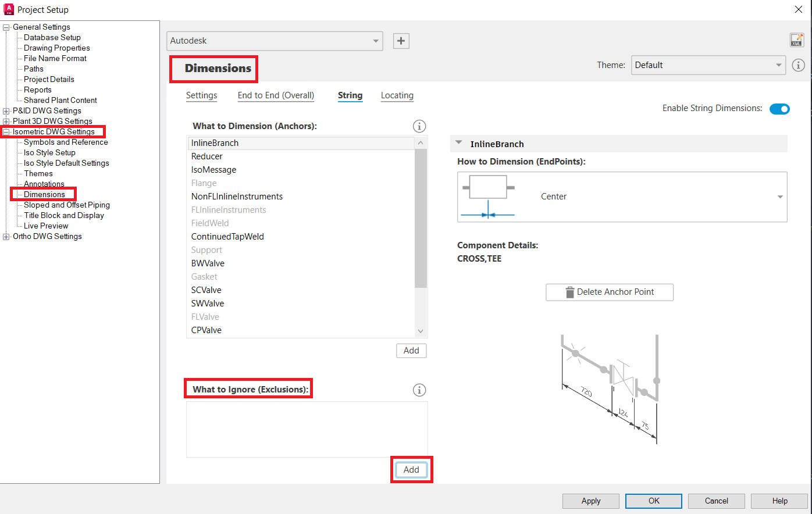Click the plus icon to add a profile
Viewport: 812px width, 514px height.
coord(401,41)
